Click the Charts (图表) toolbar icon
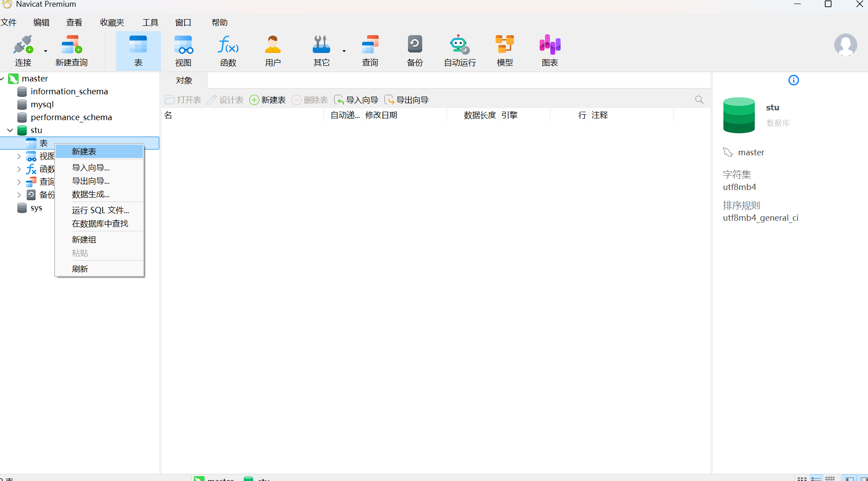Screen dimensions: 868x481 549,50
